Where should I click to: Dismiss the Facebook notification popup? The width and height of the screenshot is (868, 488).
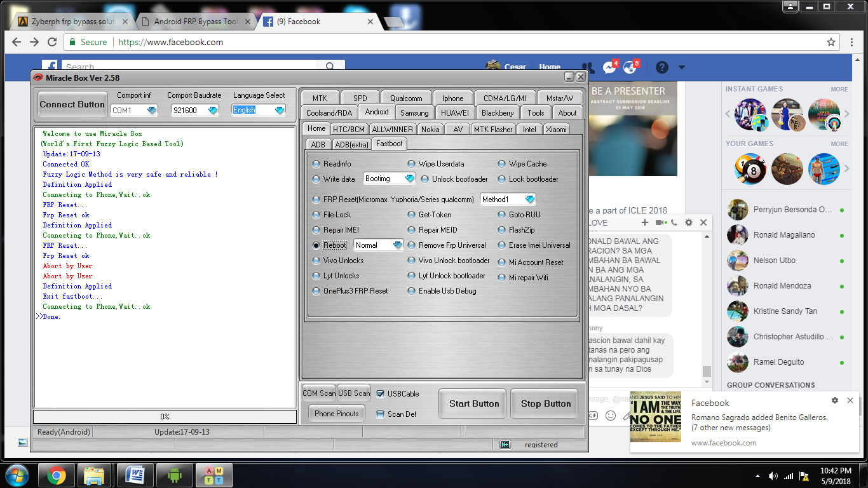(x=850, y=400)
